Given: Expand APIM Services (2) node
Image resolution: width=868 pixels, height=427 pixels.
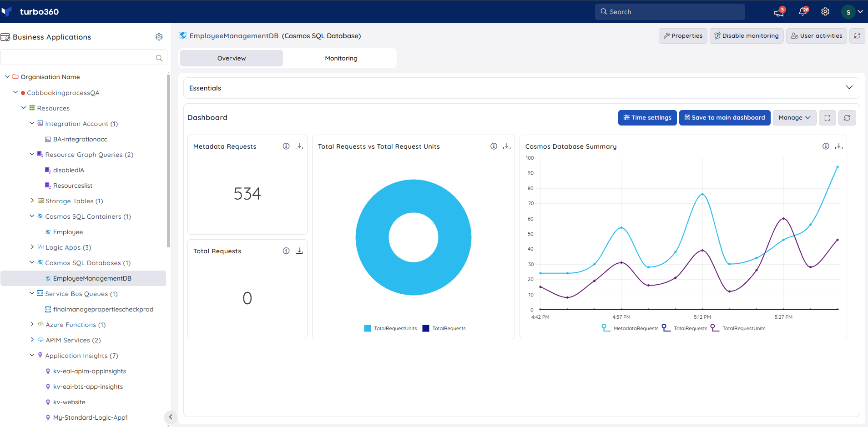Looking at the screenshot, I should coord(32,340).
